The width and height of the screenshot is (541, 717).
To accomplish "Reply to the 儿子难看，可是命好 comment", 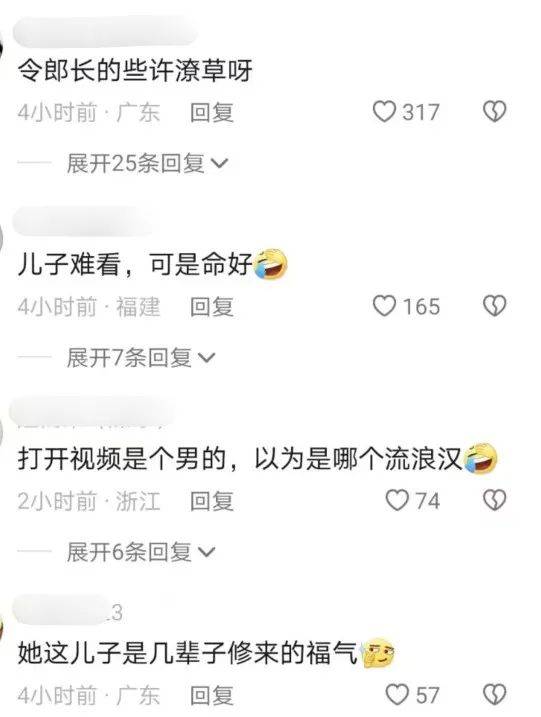I will coord(212,306).
